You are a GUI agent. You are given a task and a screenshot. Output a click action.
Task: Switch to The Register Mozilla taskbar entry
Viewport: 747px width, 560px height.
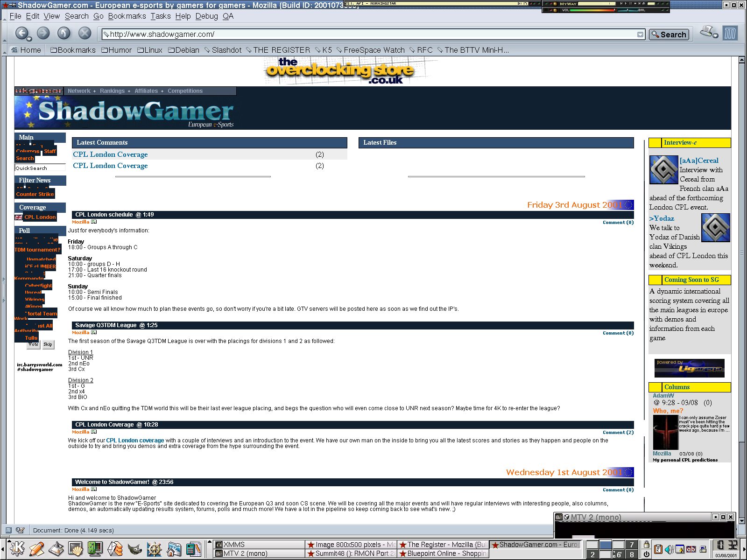coord(443,545)
